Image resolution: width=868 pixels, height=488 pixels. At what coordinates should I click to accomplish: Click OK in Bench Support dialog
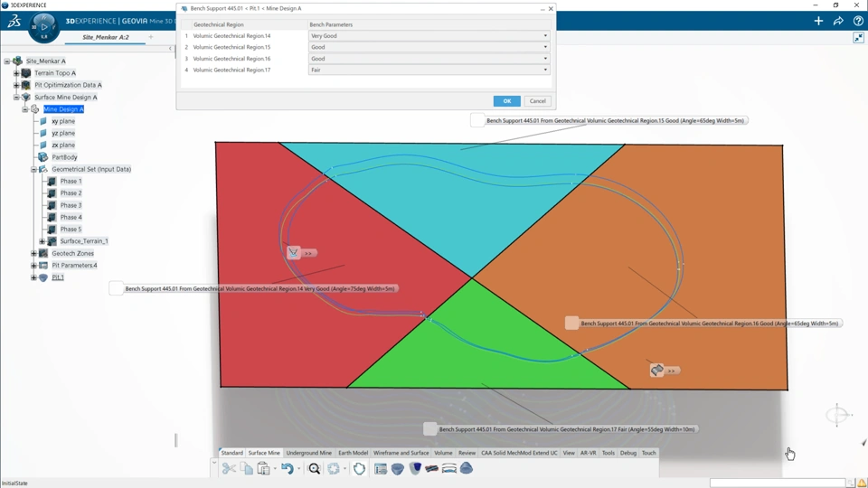506,101
